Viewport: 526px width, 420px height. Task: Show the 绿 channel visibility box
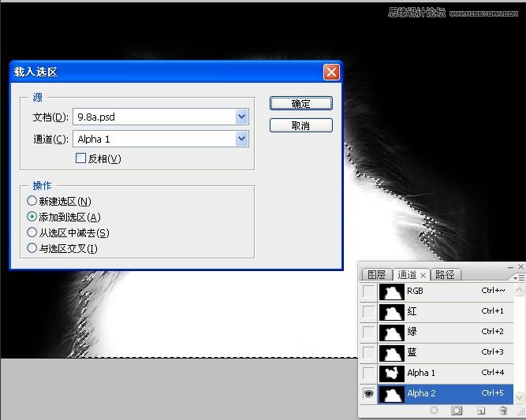pos(368,333)
